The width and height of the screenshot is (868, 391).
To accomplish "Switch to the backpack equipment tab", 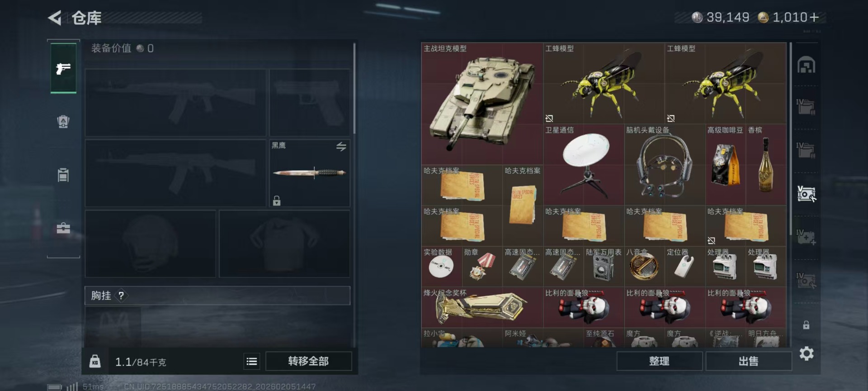I will point(63,121).
